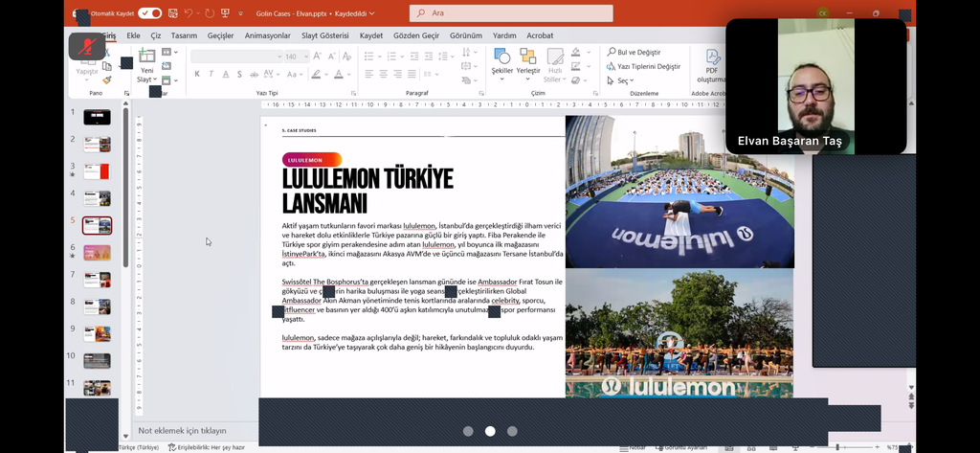Click the Undo arrow in title bar
This screenshot has height=453, width=980.
189,13
